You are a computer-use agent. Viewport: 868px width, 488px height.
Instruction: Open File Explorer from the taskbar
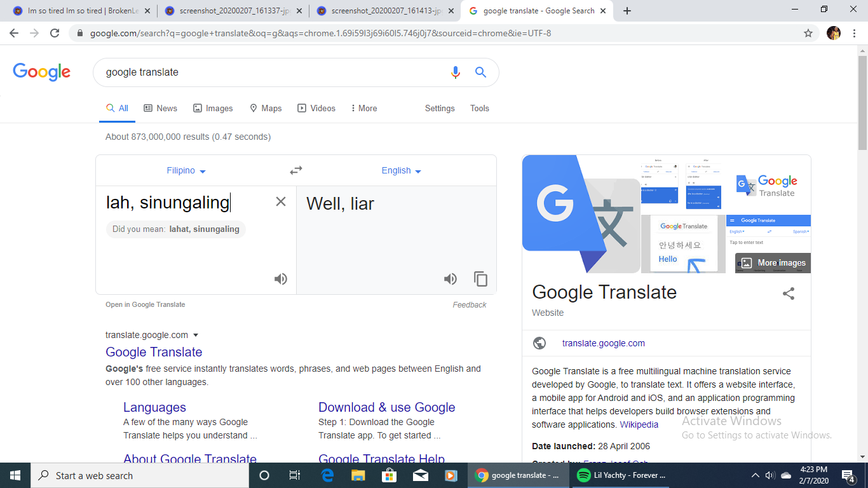pos(358,475)
